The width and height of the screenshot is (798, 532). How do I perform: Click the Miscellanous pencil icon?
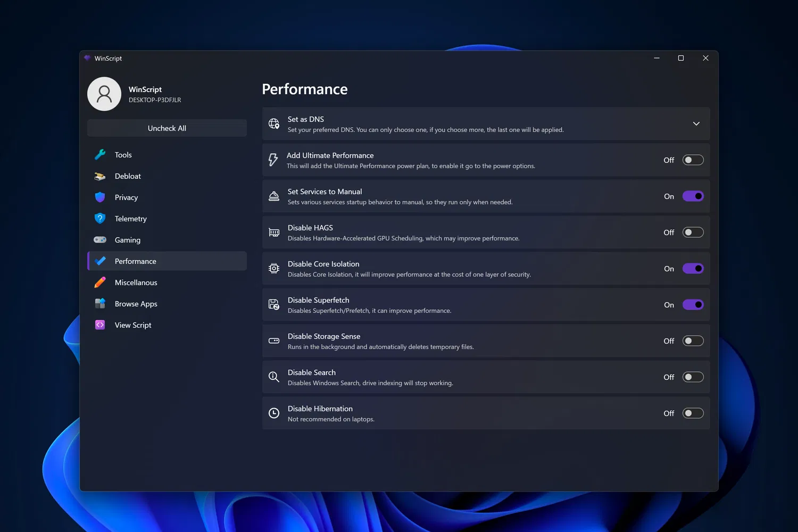pos(100,282)
